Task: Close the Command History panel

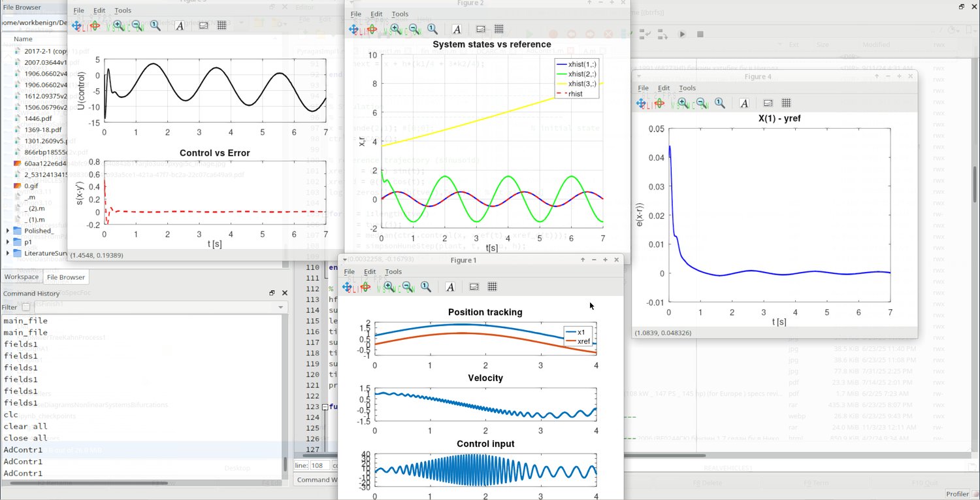Action: point(284,293)
